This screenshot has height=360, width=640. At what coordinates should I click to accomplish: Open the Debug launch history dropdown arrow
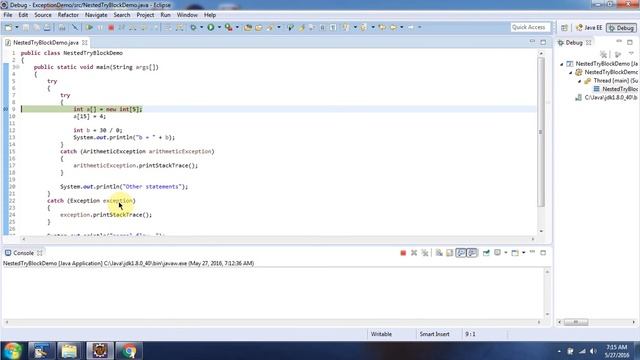pos(201,27)
